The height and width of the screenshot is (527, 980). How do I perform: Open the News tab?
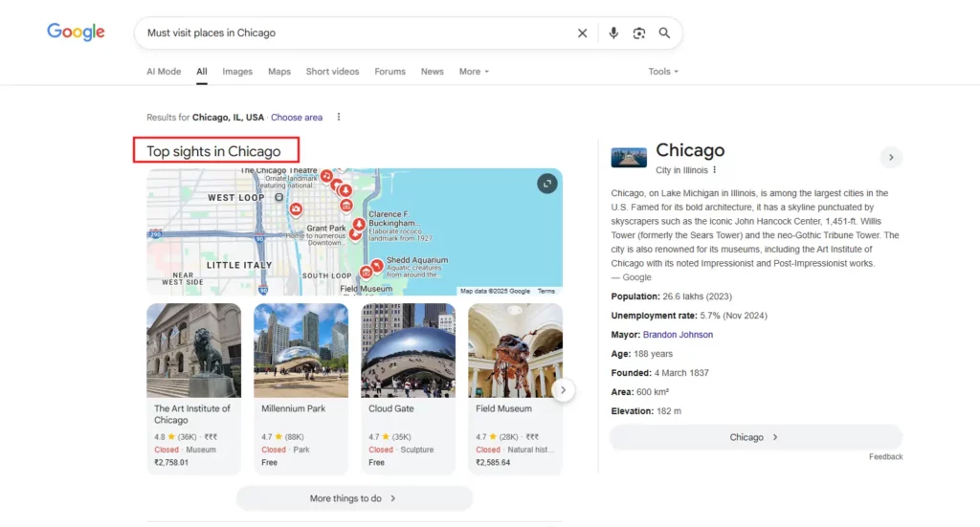coord(432,71)
